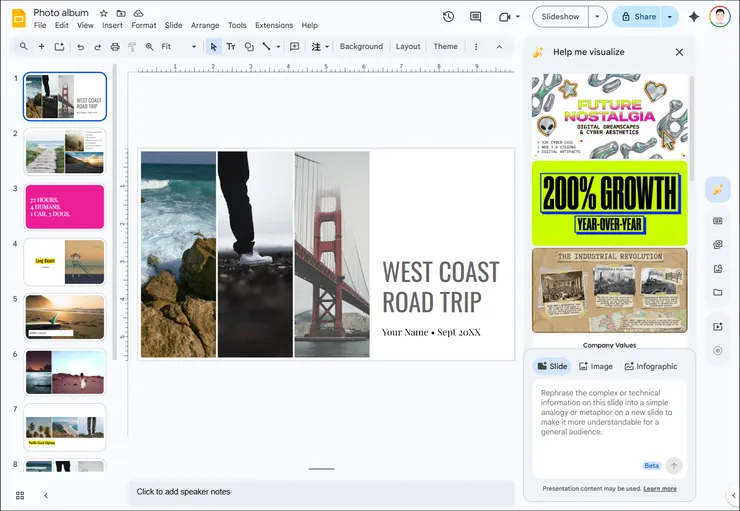Click the Background button
The image size is (740, 511).
tap(361, 47)
